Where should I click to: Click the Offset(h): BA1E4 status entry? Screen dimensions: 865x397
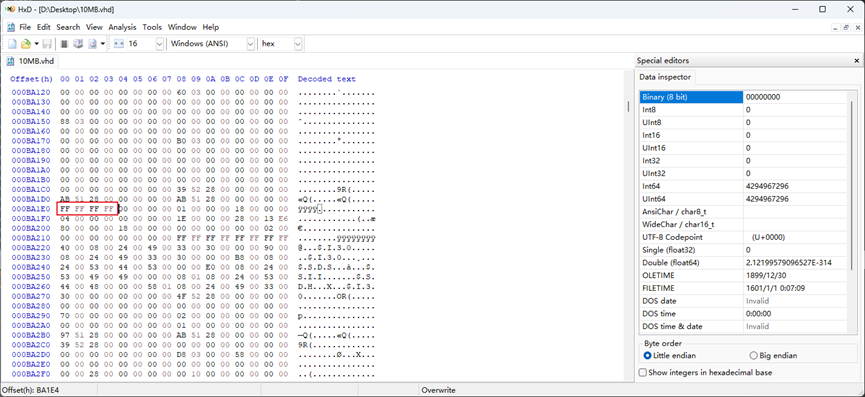click(29, 390)
